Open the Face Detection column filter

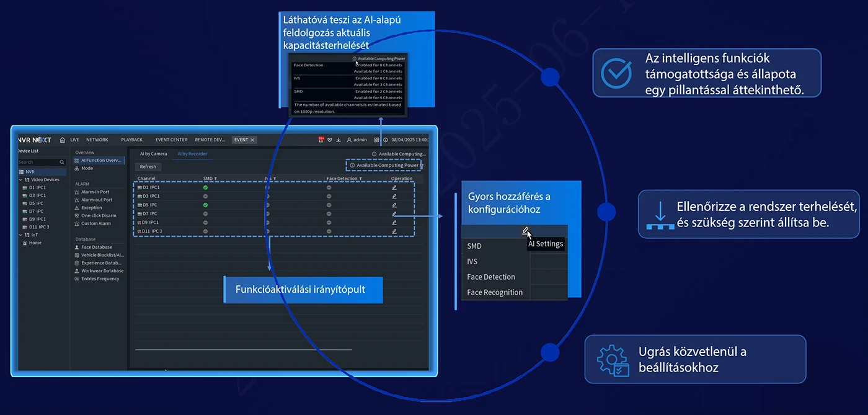pos(360,179)
